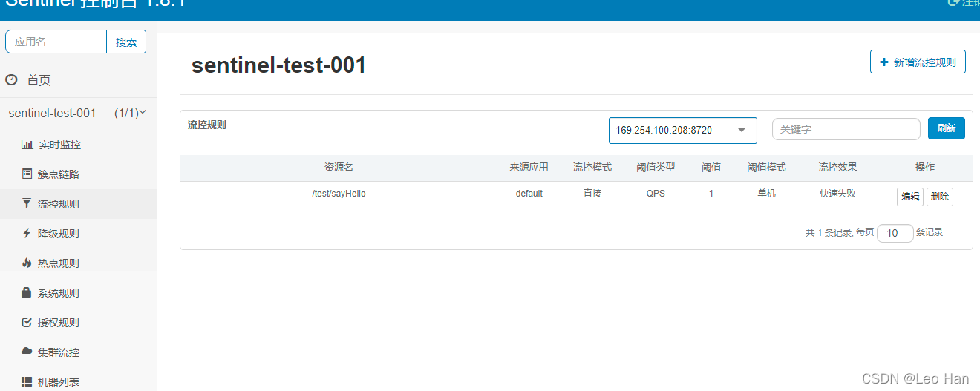Image resolution: width=980 pixels, height=391 pixels.
Task: Focus the 关键字 filter field
Action: click(x=846, y=129)
